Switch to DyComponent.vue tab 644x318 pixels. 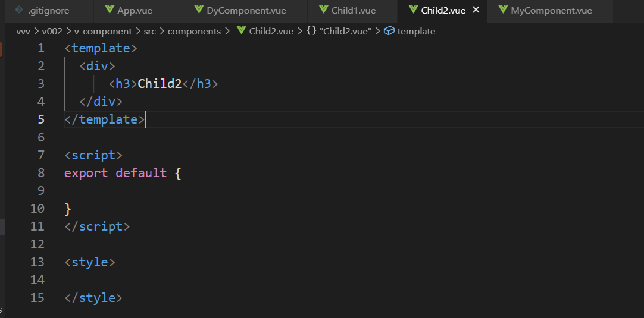tap(245, 11)
